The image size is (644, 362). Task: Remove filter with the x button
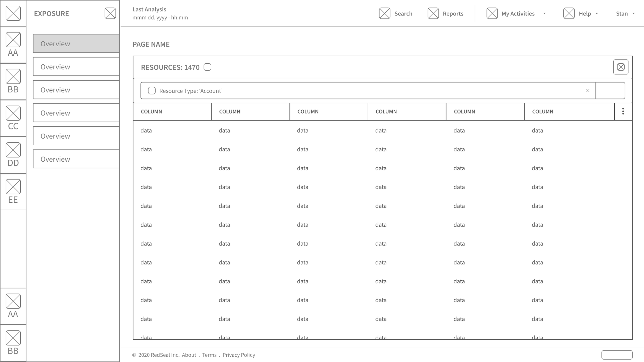[x=588, y=91]
